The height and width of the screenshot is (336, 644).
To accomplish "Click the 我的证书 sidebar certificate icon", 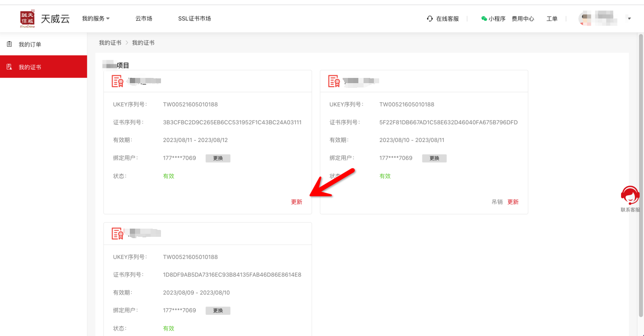I will coord(10,67).
